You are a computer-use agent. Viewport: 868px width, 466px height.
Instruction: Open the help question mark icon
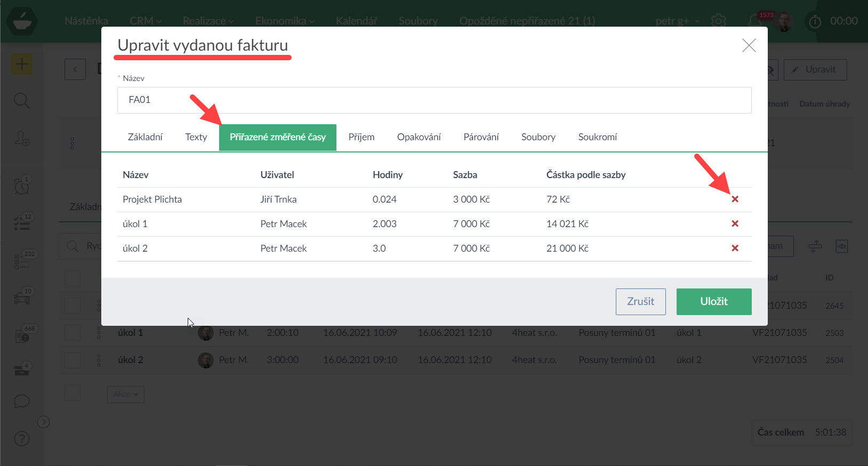coord(21,439)
